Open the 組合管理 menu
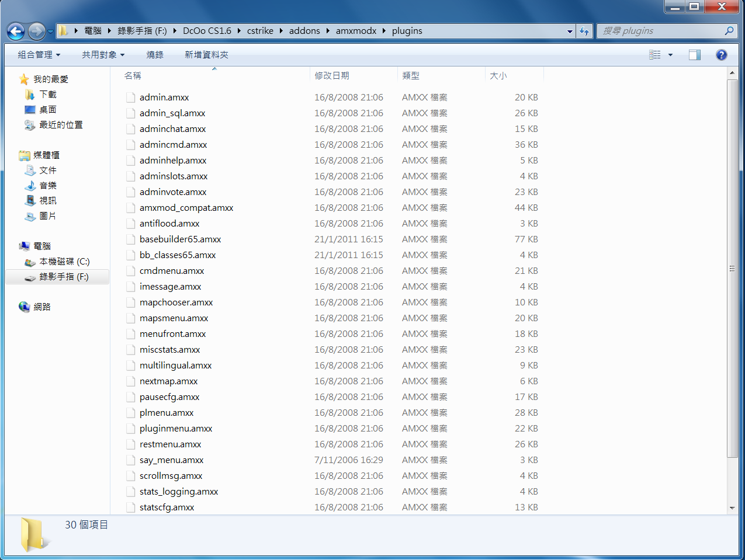The height and width of the screenshot is (560, 745). [x=39, y=55]
